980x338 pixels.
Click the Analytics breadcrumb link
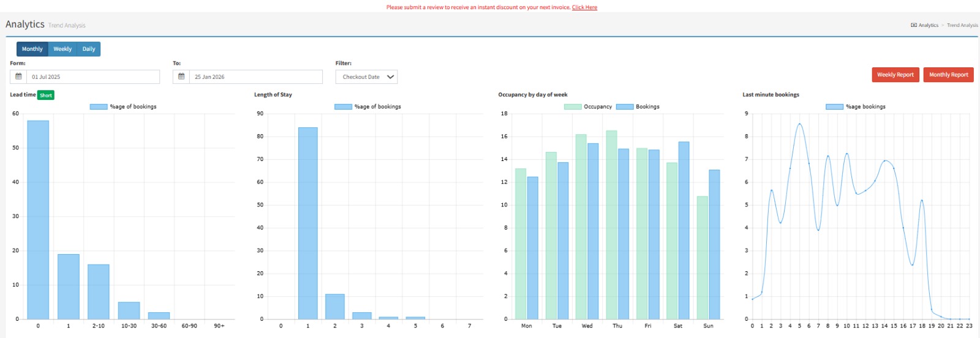[x=928, y=25]
